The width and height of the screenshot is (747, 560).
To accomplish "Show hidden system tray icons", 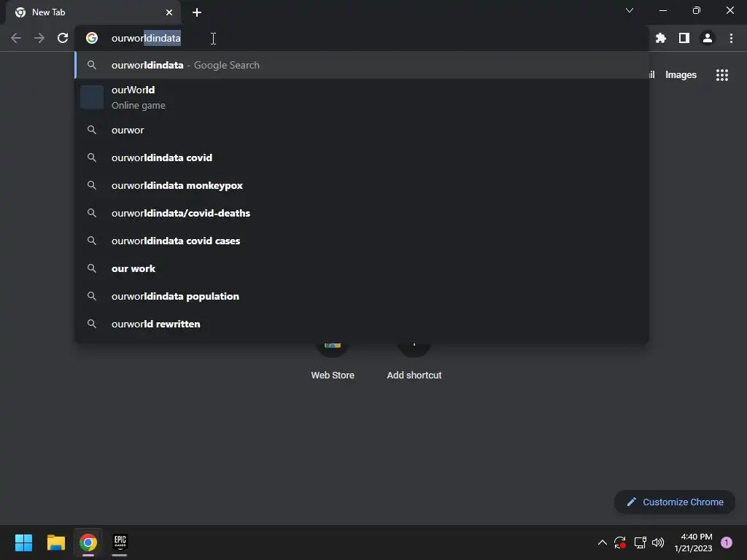I will 602,542.
